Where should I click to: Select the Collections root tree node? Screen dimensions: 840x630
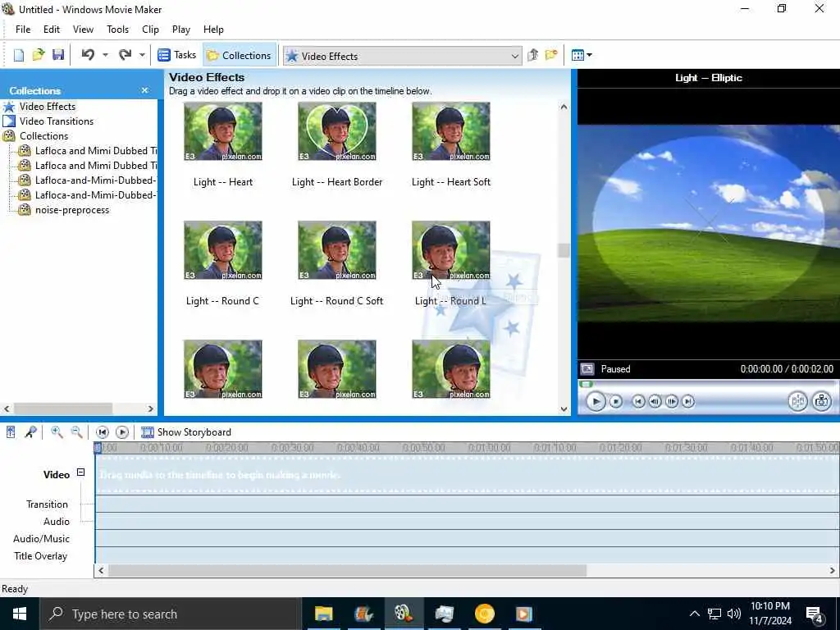pos(44,136)
